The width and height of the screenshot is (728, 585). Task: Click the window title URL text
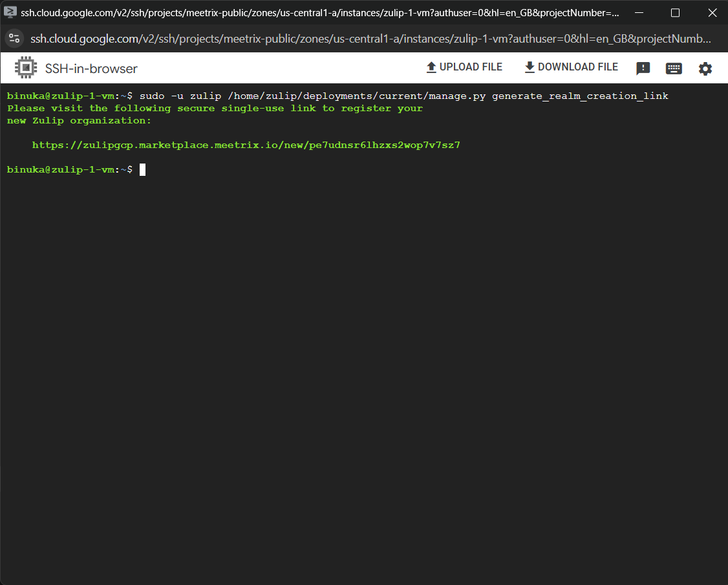coord(320,12)
